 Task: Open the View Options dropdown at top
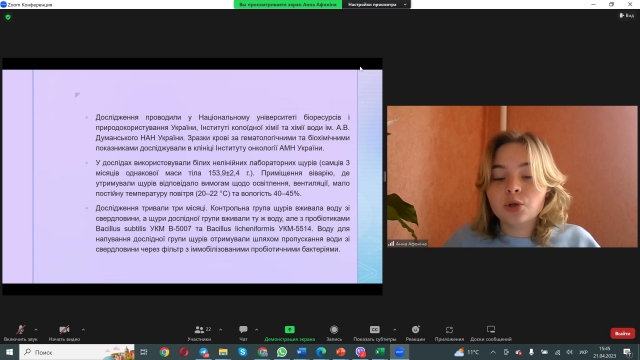tap(377, 4)
